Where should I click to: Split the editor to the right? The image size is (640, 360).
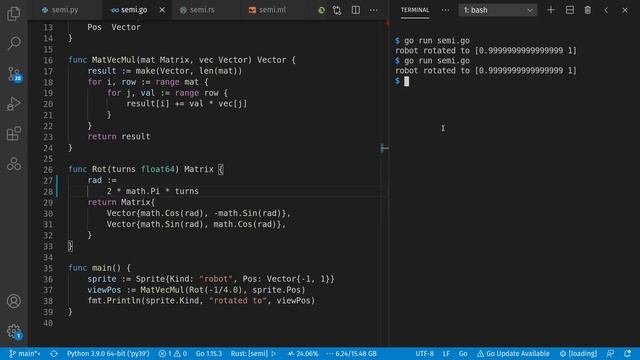pyautogui.click(x=356, y=10)
